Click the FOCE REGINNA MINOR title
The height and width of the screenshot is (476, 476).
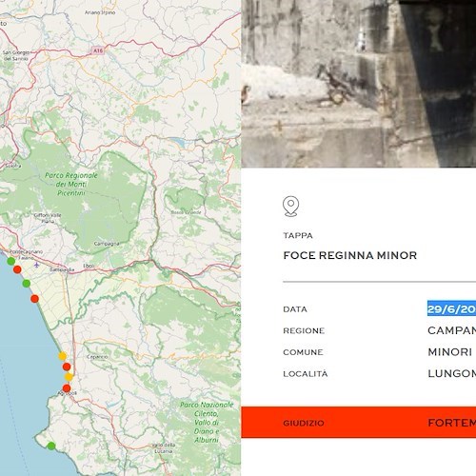point(349,255)
